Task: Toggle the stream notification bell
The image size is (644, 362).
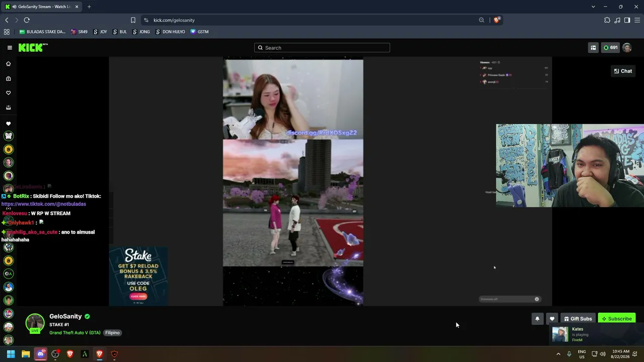Action: click(537, 319)
